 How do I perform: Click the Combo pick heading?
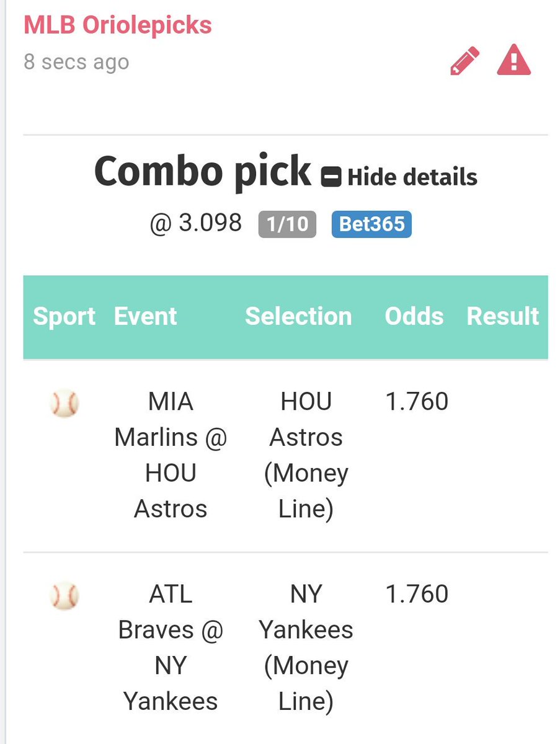203,172
